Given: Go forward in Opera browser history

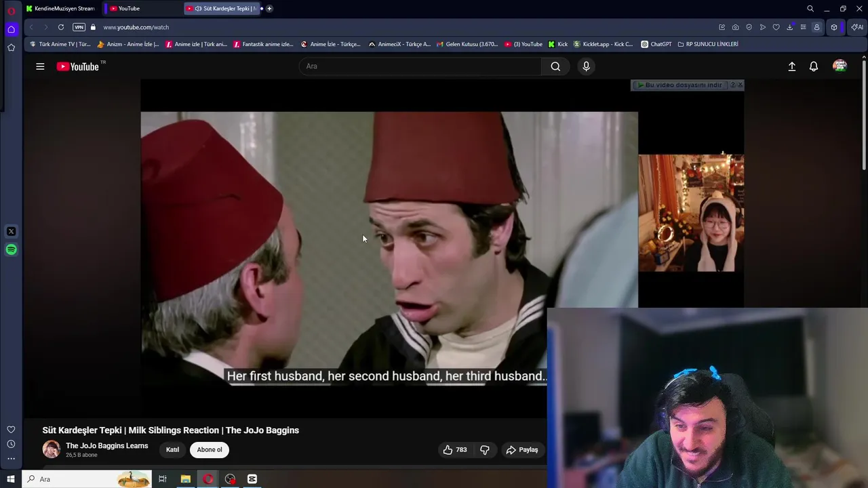Looking at the screenshot, I should click(45, 27).
